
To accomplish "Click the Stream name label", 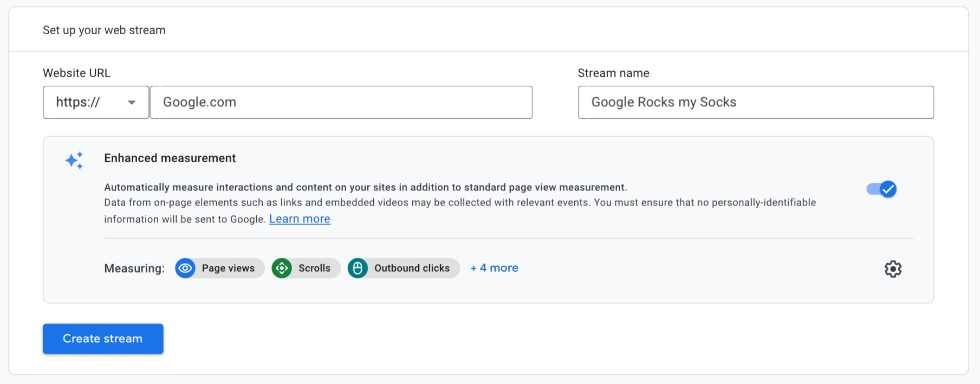I will point(613,73).
